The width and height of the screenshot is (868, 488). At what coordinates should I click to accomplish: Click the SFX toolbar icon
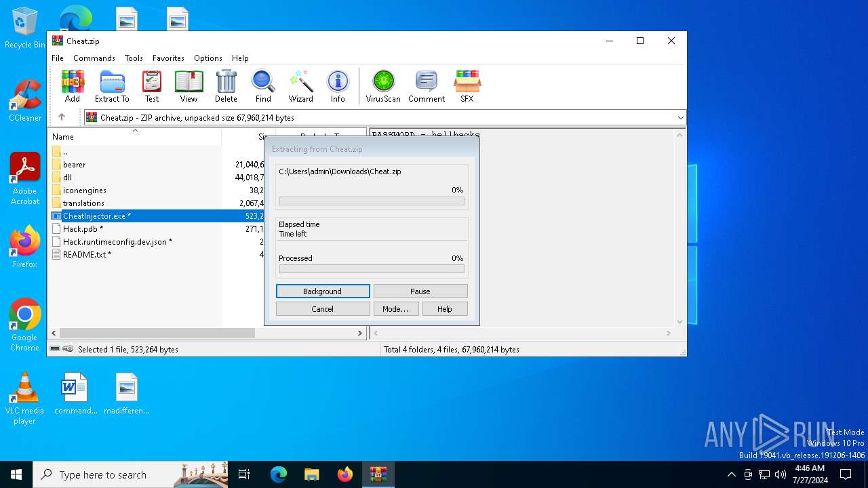pyautogui.click(x=467, y=86)
